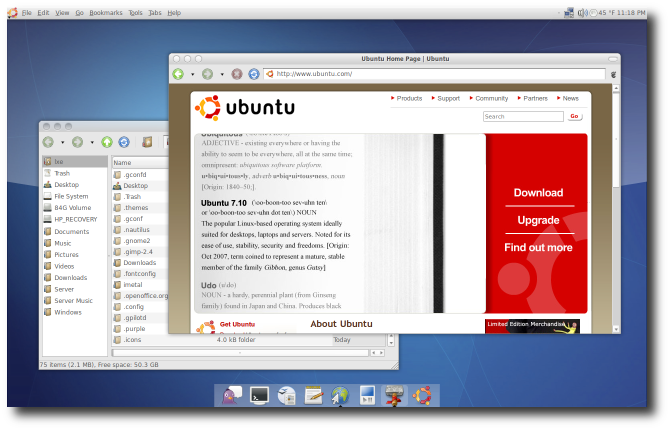
Task: Select the .nautilus folder row
Action: coord(140,230)
